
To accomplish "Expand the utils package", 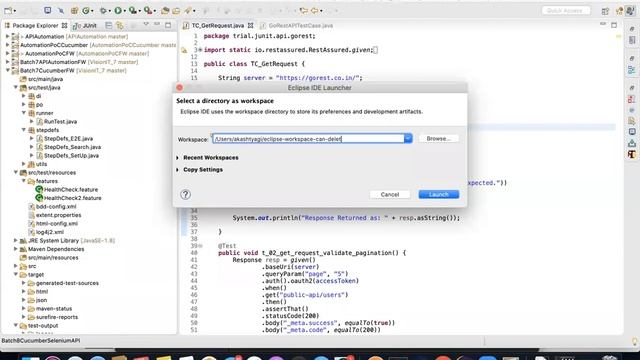I will 24,164.
